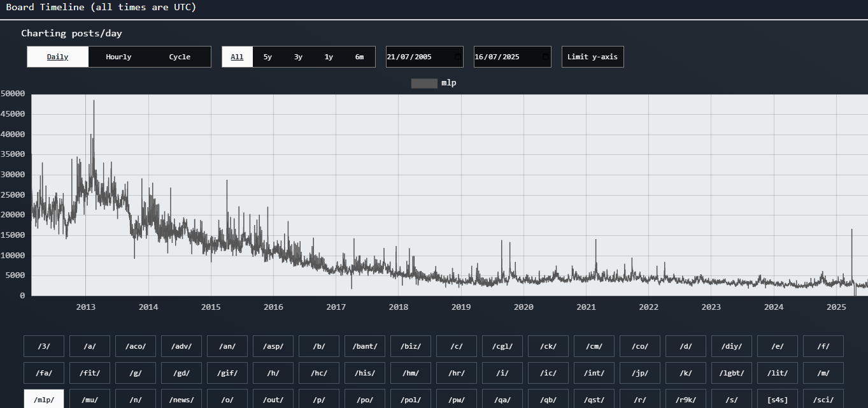Select the /mu/ board
This screenshot has height=408, width=868.
[90, 399]
